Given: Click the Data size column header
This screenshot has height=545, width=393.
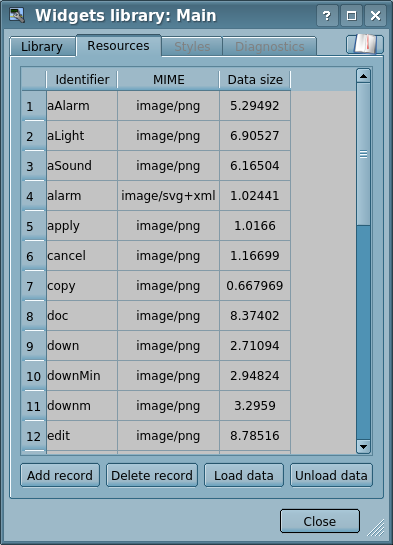Looking at the screenshot, I should coord(255,80).
